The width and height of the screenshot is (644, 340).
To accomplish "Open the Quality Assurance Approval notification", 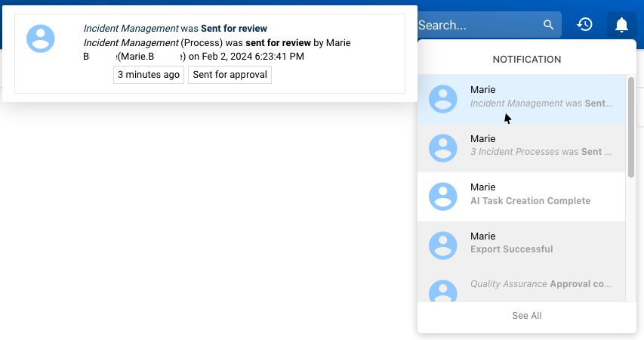I will tap(541, 285).
